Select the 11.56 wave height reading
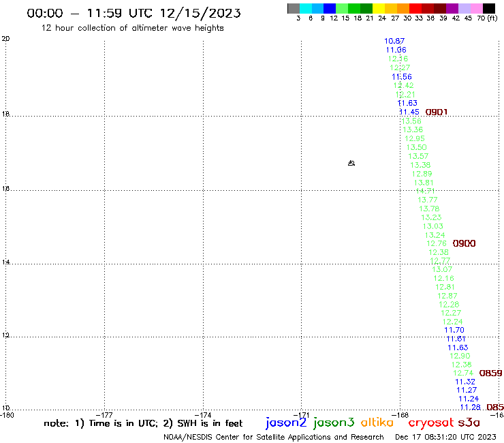This screenshot has width=504, height=443. (x=401, y=76)
